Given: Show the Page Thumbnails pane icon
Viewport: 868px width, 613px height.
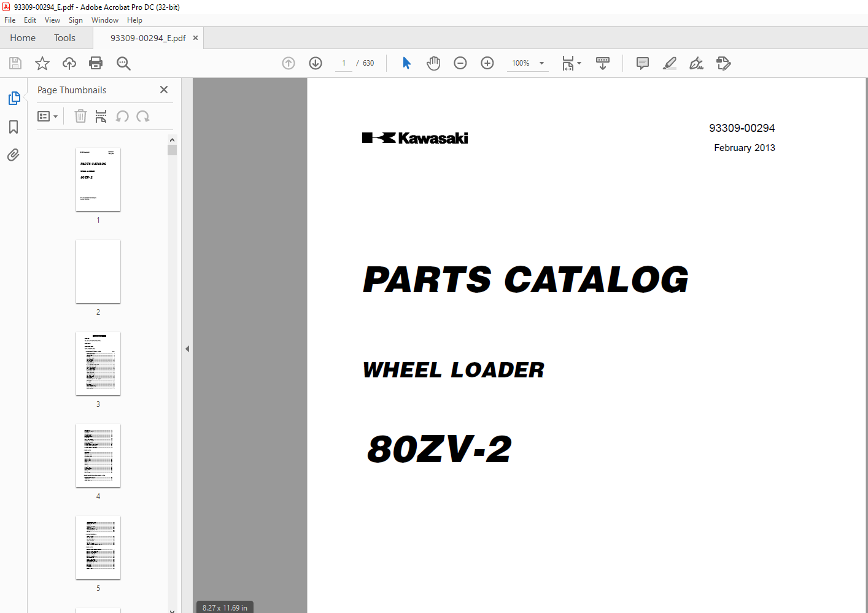Looking at the screenshot, I should tap(14, 98).
